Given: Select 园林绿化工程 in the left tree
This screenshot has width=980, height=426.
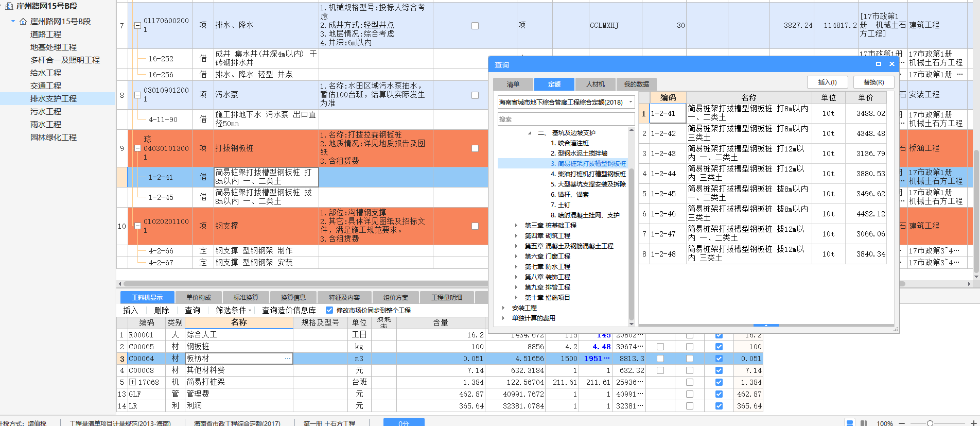Looking at the screenshot, I should pyautogui.click(x=54, y=137).
